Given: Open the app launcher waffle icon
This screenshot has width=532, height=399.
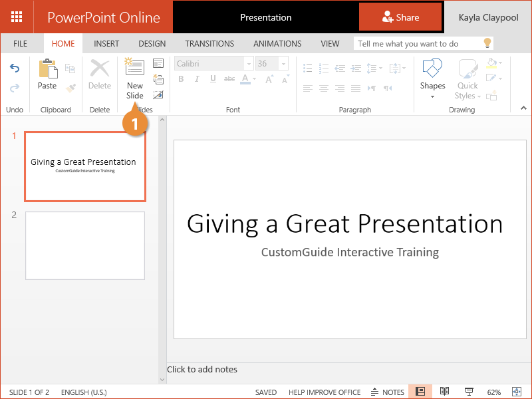Looking at the screenshot, I should click(x=17, y=17).
